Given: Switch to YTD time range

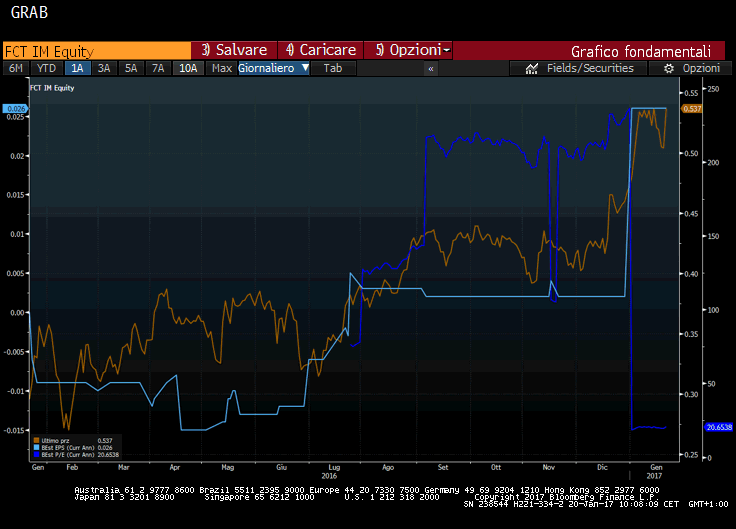Looking at the screenshot, I should click(46, 68).
